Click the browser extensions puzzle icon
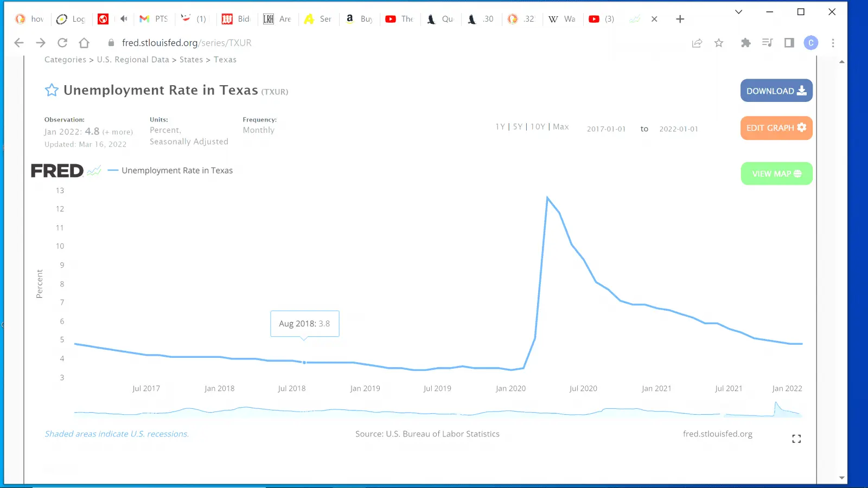This screenshot has height=488, width=868. click(x=745, y=43)
